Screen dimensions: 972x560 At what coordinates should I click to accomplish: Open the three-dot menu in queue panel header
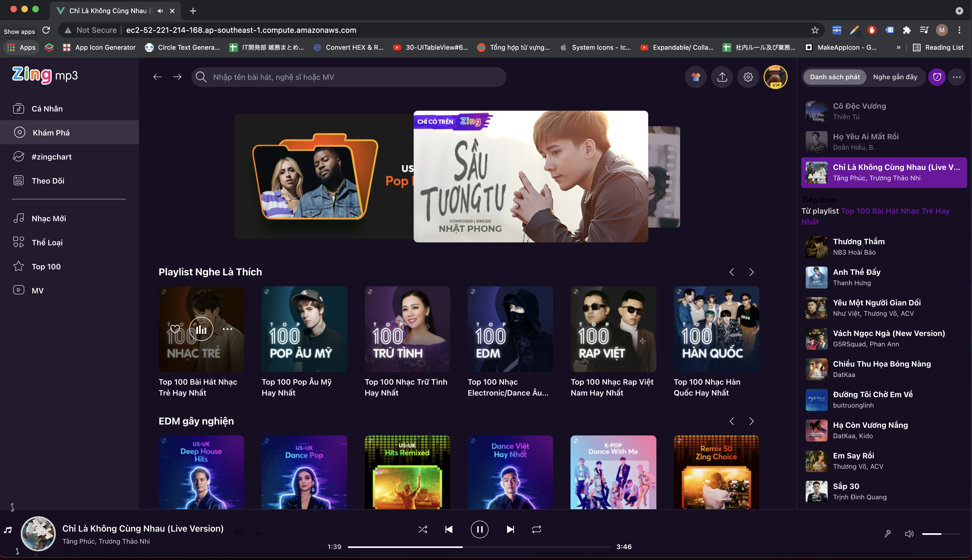957,77
